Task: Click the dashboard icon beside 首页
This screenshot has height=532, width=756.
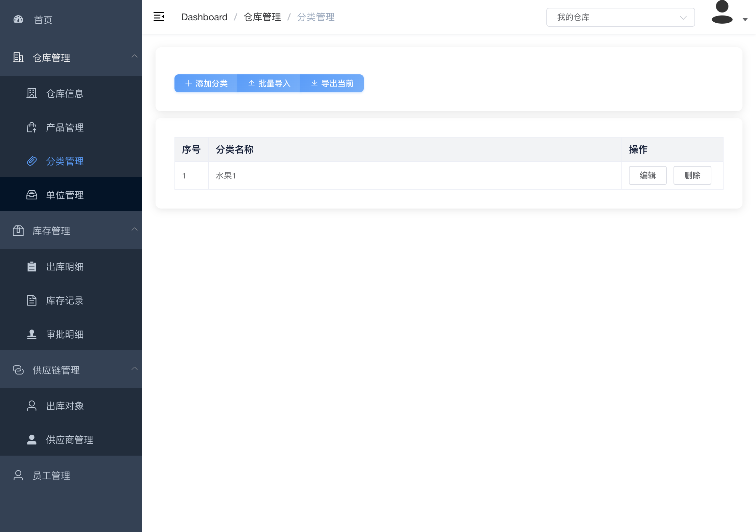Action: coord(18,20)
